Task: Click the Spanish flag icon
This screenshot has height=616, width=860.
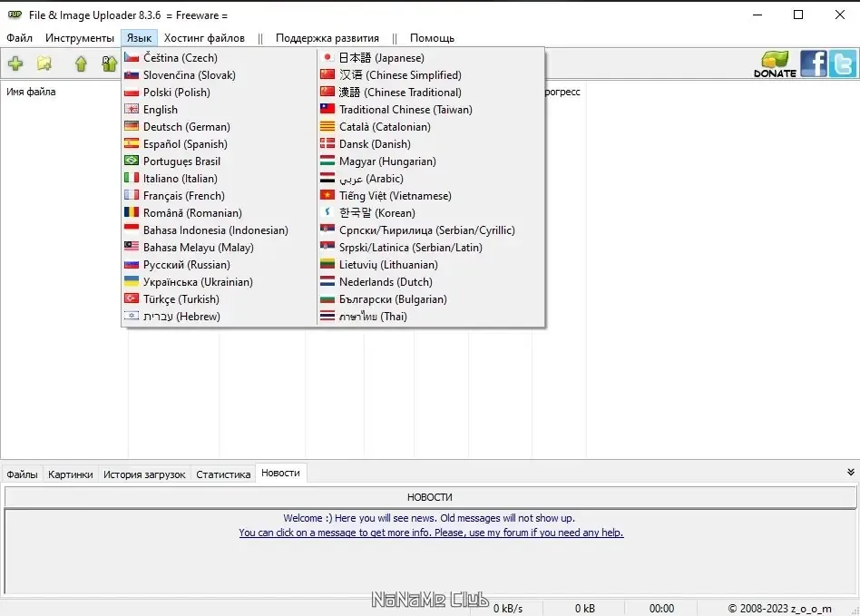Action: (131, 143)
